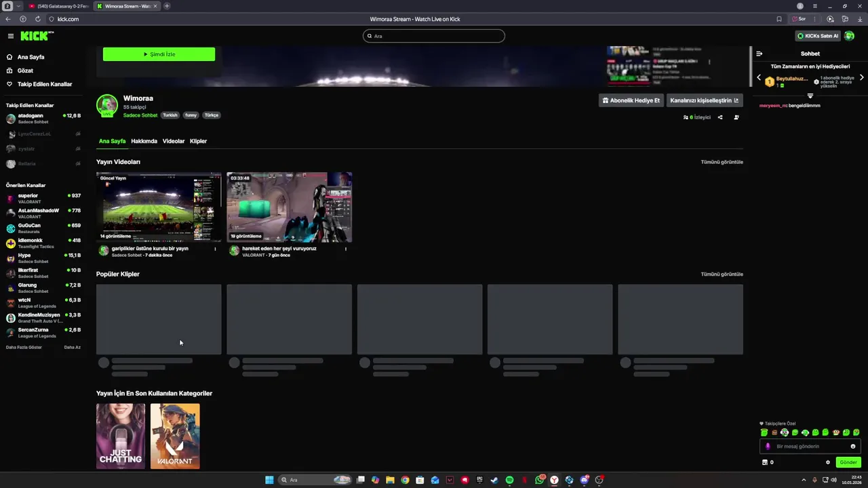View all Popüler Klipler via Tümünü görüntüle
The width and height of the screenshot is (868, 488).
pos(722,274)
